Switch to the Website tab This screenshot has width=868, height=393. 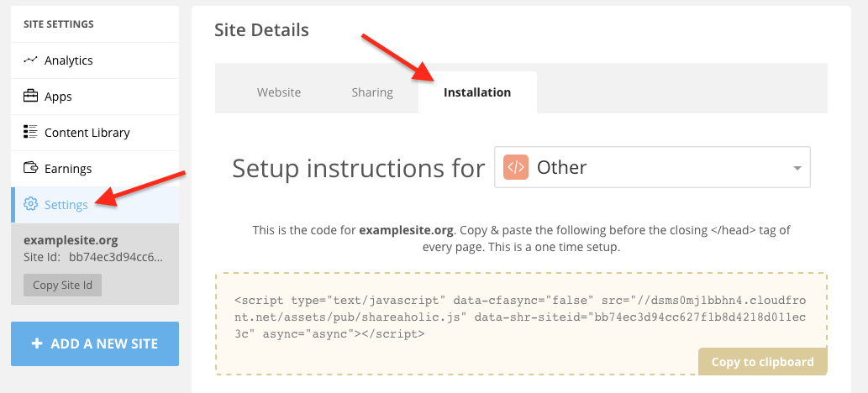pyautogui.click(x=279, y=92)
